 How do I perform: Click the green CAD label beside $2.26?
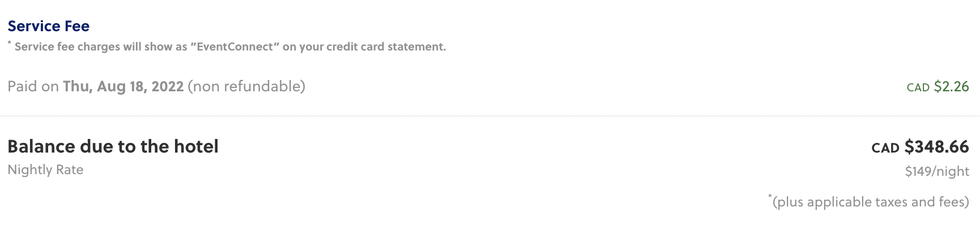[x=918, y=87]
